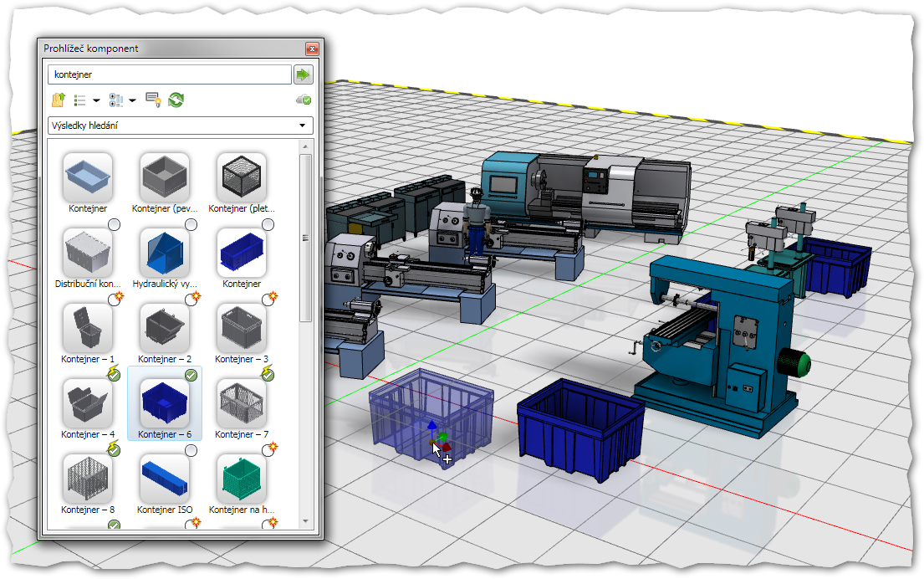
Task: Close the Prohlížeč komponent panel
Action: [x=311, y=49]
